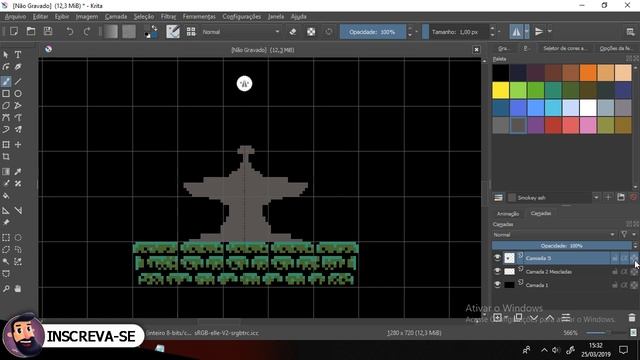Click the taskbar volume icon
This screenshot has height=360, width=640.
556,350
